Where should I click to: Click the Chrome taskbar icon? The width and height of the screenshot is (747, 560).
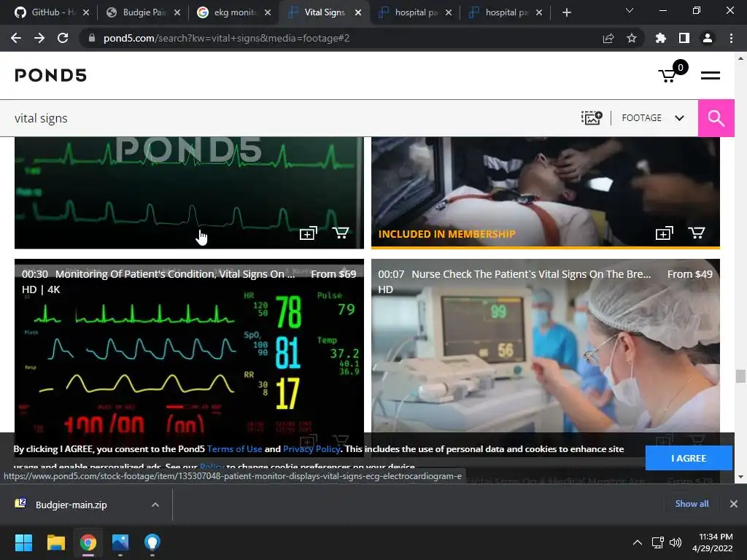pyautogui.click(x=88, y=542)
